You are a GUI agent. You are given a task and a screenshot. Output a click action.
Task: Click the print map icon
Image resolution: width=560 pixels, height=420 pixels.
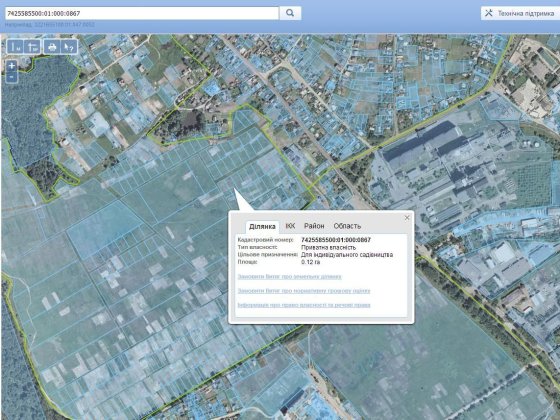[52, 47]
